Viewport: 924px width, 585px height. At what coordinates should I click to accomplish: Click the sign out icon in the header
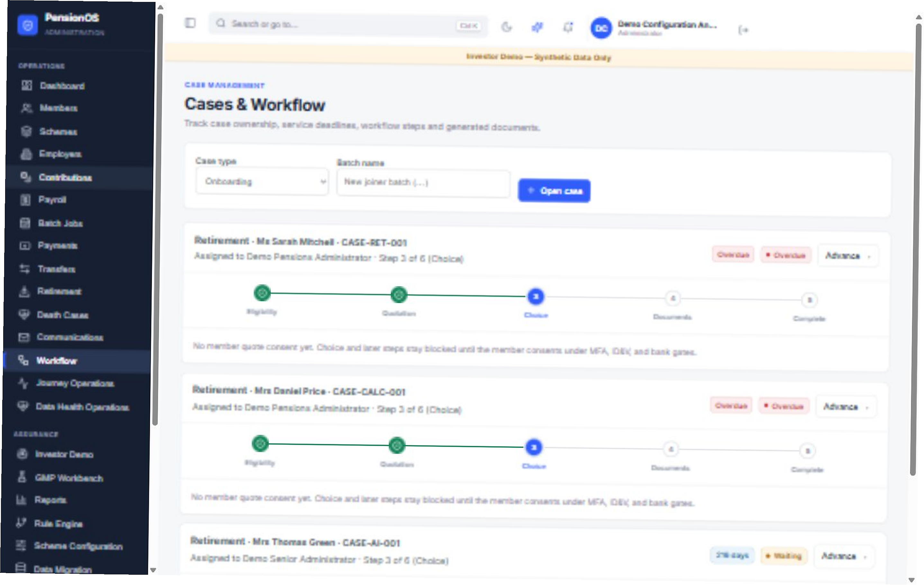[x=743, y=30]
